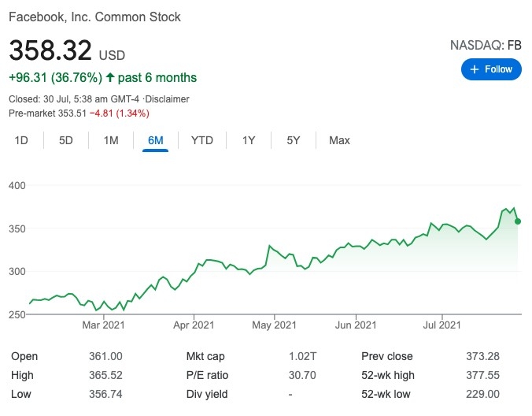The width and height of the screenshot is (532, 416).
Task: Click the Mkt cap label
Action: 205,356
